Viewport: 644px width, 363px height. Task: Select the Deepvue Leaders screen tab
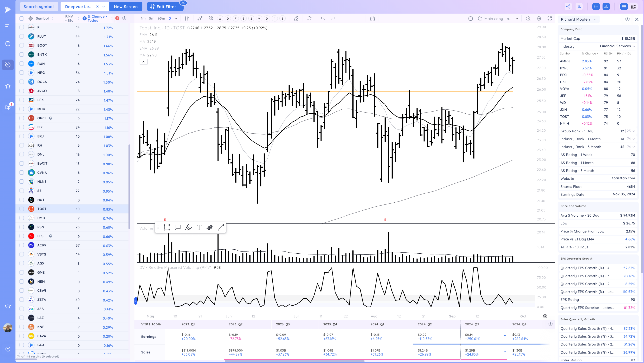(78, 7)
